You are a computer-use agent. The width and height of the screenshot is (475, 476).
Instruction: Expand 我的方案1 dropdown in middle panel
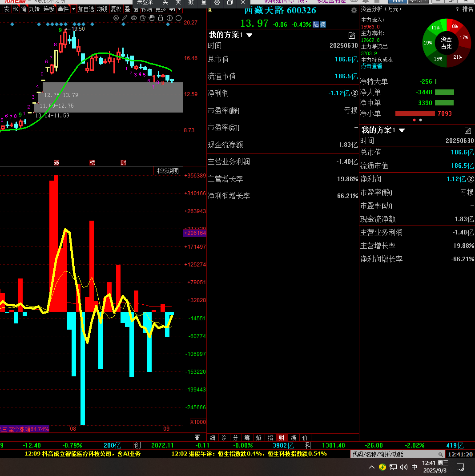(x=250, y=35)
